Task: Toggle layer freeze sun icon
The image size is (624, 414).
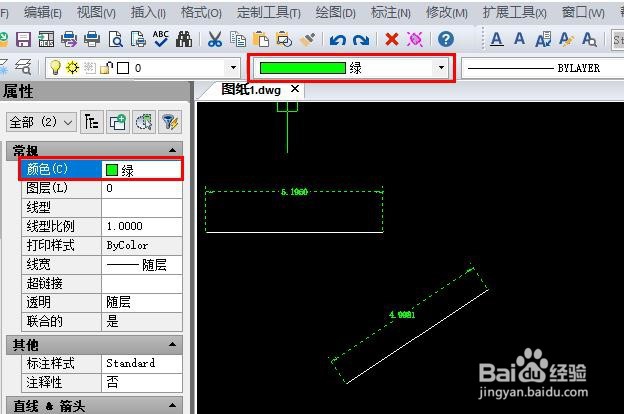Action: point(72,68)
